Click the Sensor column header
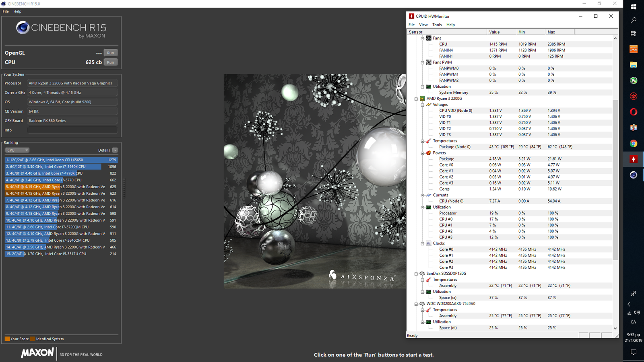Image resolution: width=644 pixels, height=362 pixels. click(x=446, y=32)
